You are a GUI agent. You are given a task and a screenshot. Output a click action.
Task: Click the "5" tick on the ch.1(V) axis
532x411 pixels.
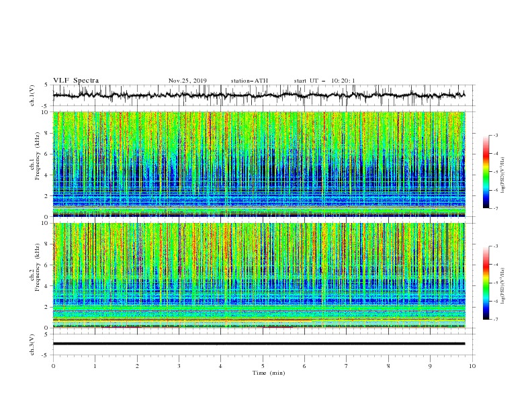47,85
